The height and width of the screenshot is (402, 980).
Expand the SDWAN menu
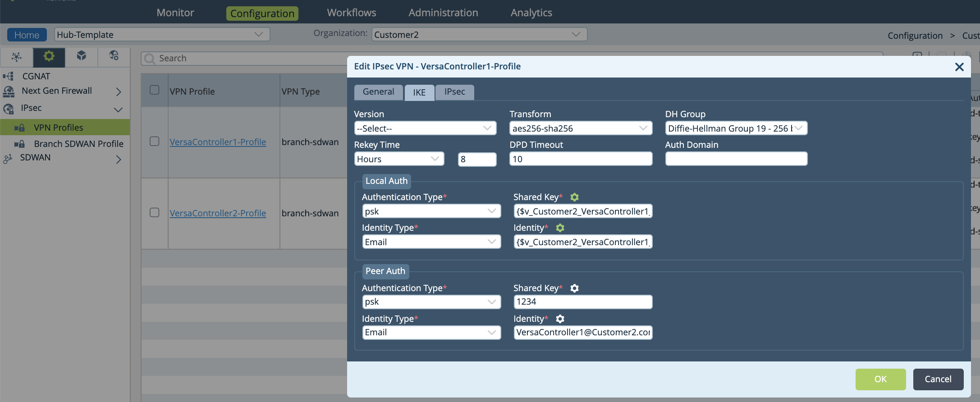(x=119, y=159)
